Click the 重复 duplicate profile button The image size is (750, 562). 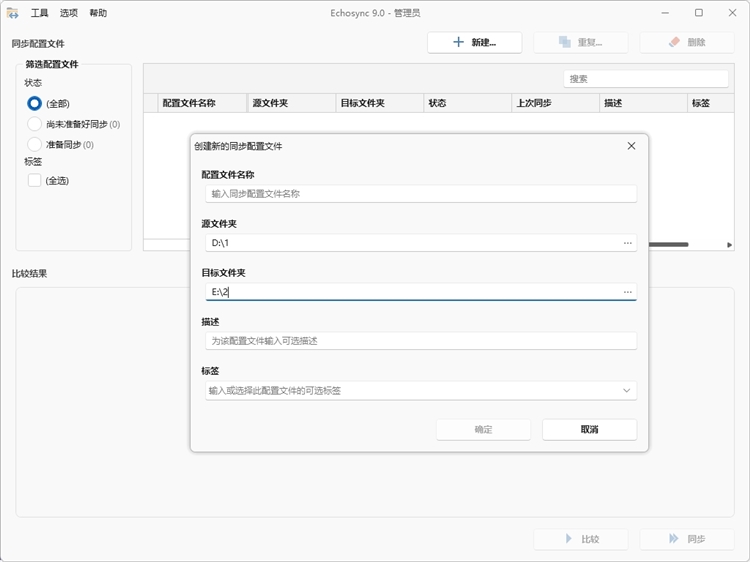tap(581, 42)
